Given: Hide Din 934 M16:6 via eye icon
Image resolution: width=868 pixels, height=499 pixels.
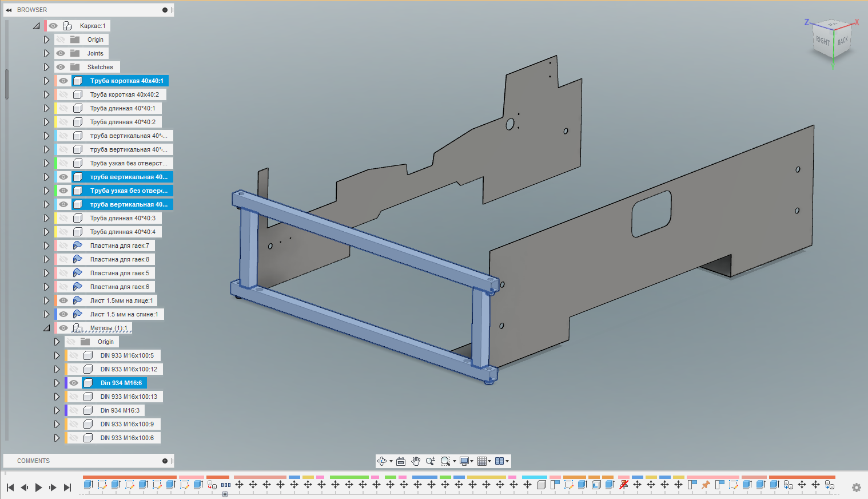Looking at the screenshot, I should [x=74, y=383].
